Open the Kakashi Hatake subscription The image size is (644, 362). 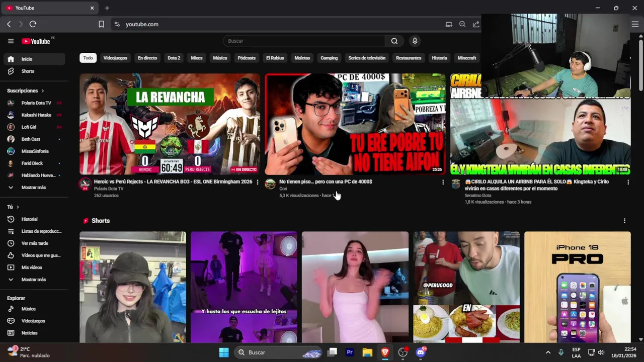point(34,115)
